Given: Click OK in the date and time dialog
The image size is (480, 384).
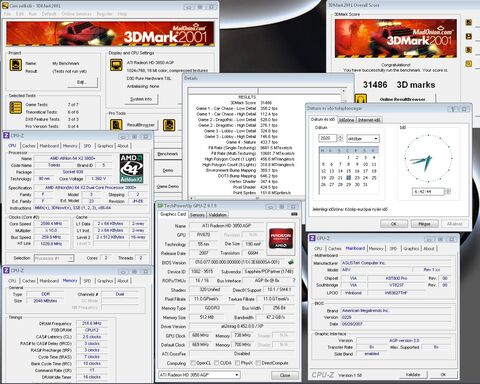Looking at the screenshot, I should [394, 224].
